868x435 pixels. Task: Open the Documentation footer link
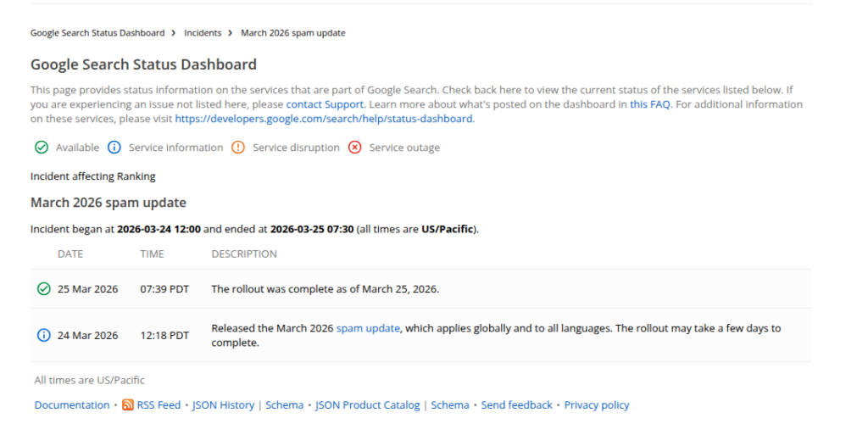pyautogui.click(x=72, y=405)
